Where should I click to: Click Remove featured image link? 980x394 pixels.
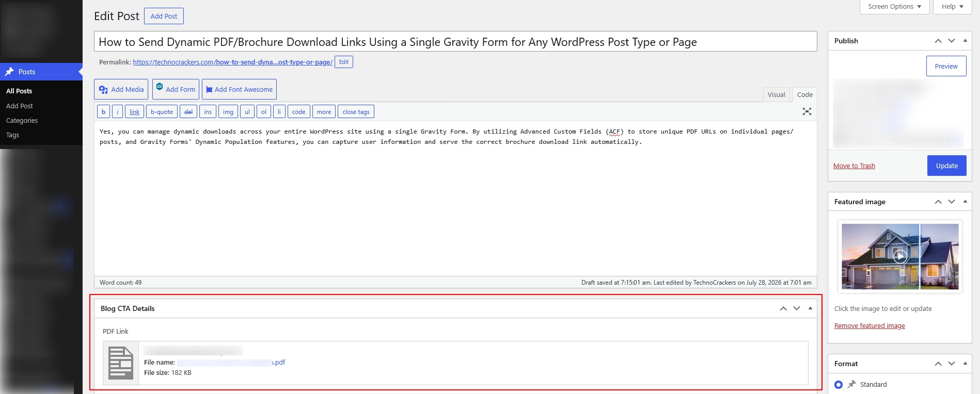870,325
